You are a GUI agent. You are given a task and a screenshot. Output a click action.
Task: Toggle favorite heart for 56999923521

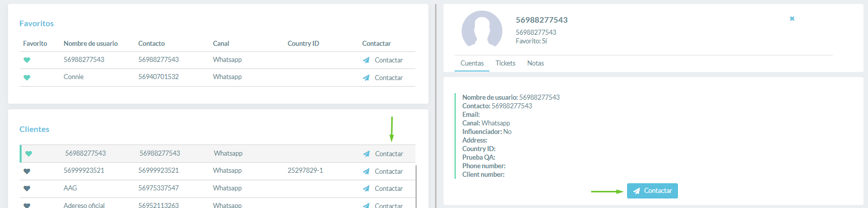tap(27, 171)
